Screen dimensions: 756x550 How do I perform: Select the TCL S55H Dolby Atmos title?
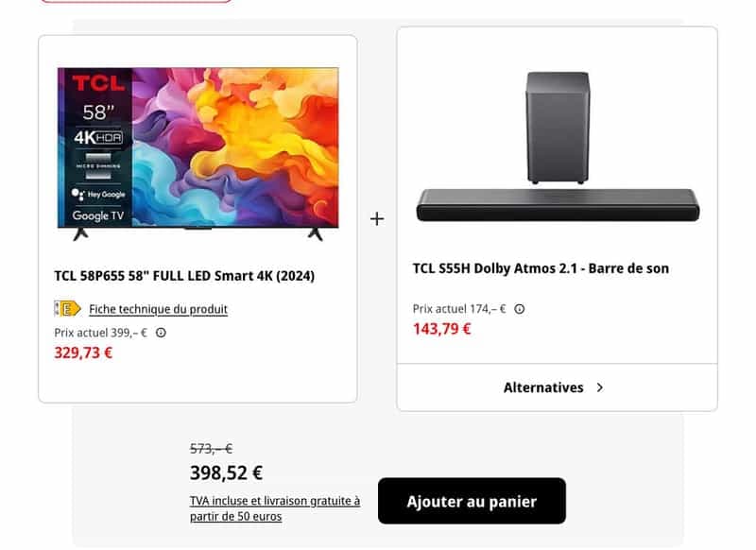539,268
